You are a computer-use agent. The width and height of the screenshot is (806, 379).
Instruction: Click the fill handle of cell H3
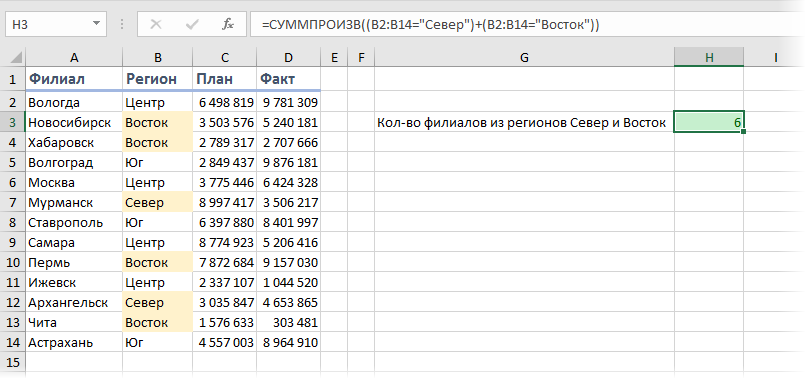click(x=743, y=132)
